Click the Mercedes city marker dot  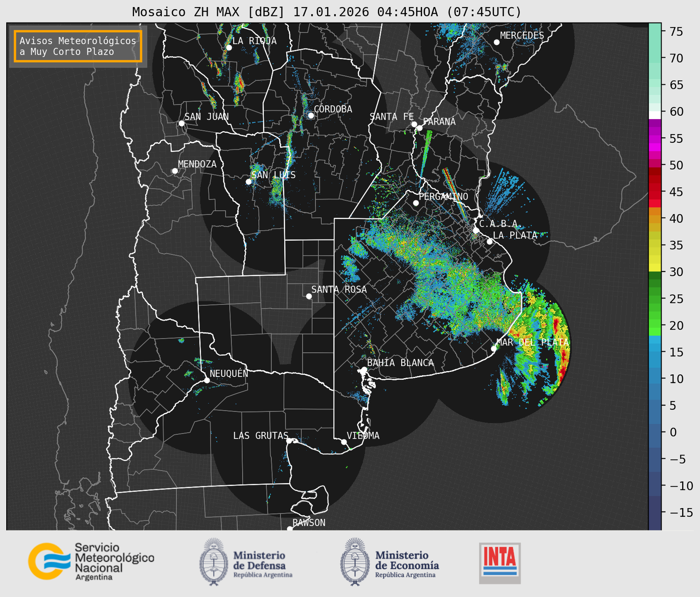497,42
